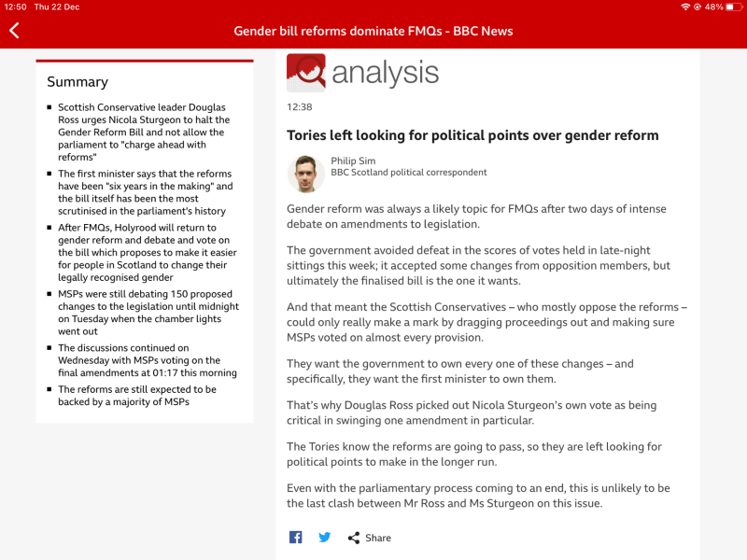Tap the Wi-Fi status icon

pos(686,7)
